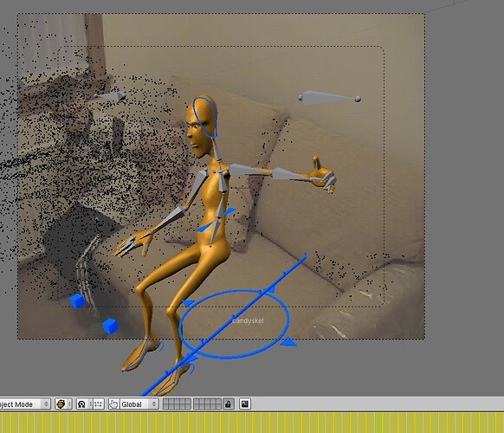Screen dimensions: 504x433
Task: Click the upper blue cube empty
Action: pos(77,301)
